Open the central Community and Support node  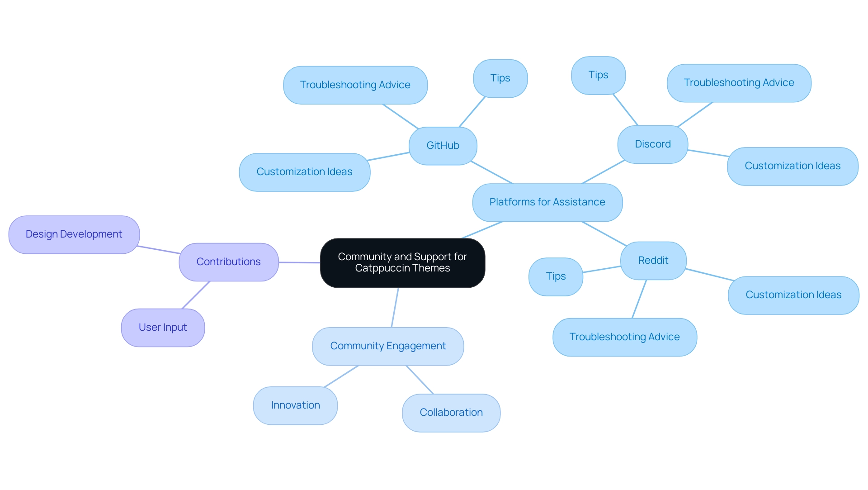tap(402, 262)
